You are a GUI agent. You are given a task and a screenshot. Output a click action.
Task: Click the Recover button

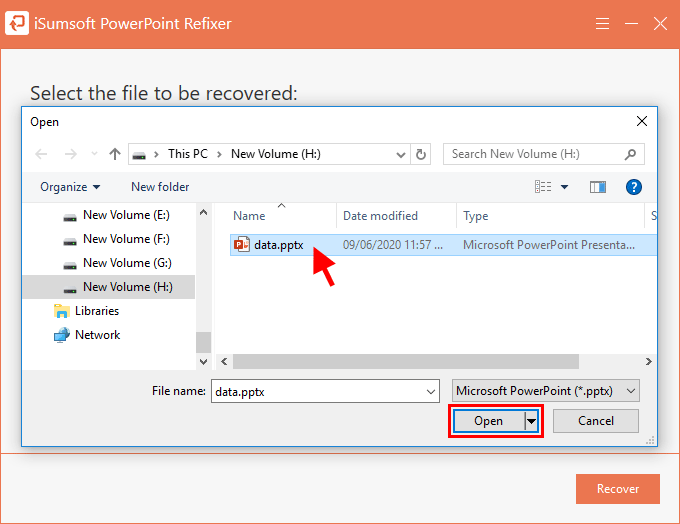tap(618, 489)
